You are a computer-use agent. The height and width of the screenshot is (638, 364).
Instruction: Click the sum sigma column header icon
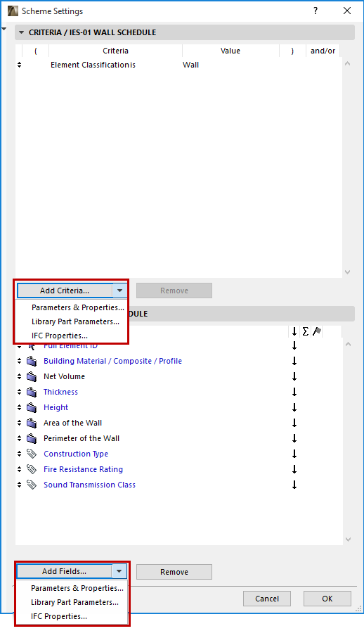[306, 332]
